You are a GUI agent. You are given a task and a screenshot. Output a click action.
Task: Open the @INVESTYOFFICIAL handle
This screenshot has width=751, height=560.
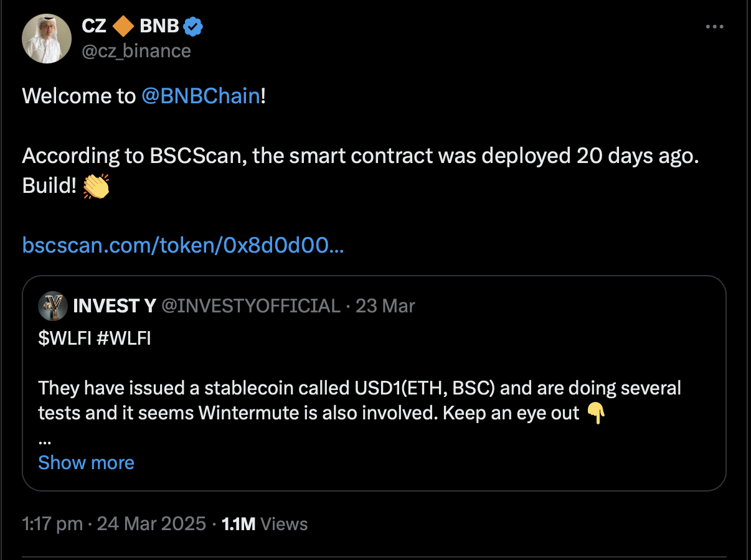click(251, 306)
